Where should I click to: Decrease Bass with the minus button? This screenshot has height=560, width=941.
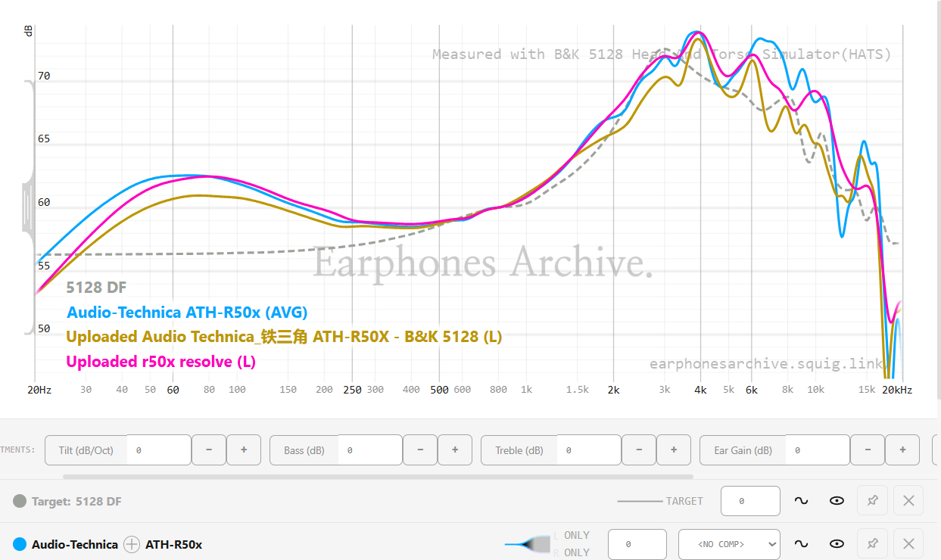[419, 450]
